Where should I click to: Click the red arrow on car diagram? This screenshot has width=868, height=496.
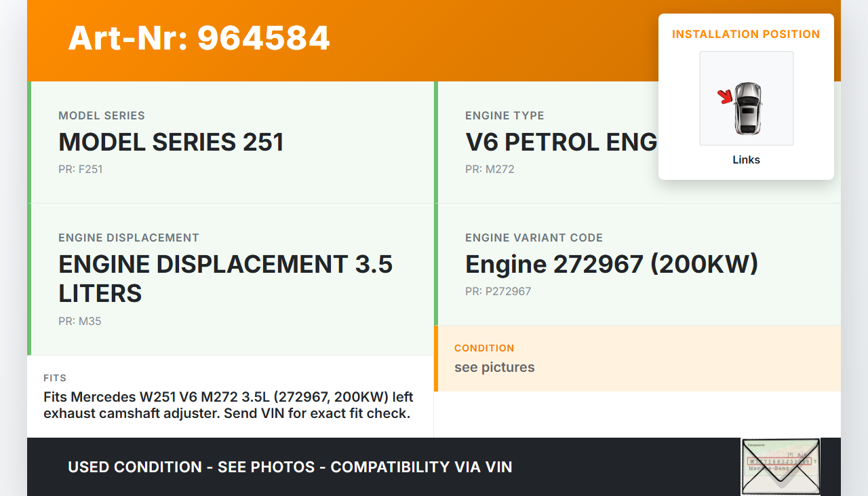726,97
